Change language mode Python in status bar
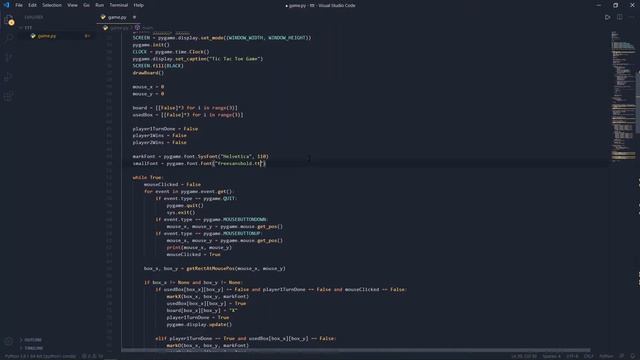Viewport: 640px width, 360px height. click(606, 356)
